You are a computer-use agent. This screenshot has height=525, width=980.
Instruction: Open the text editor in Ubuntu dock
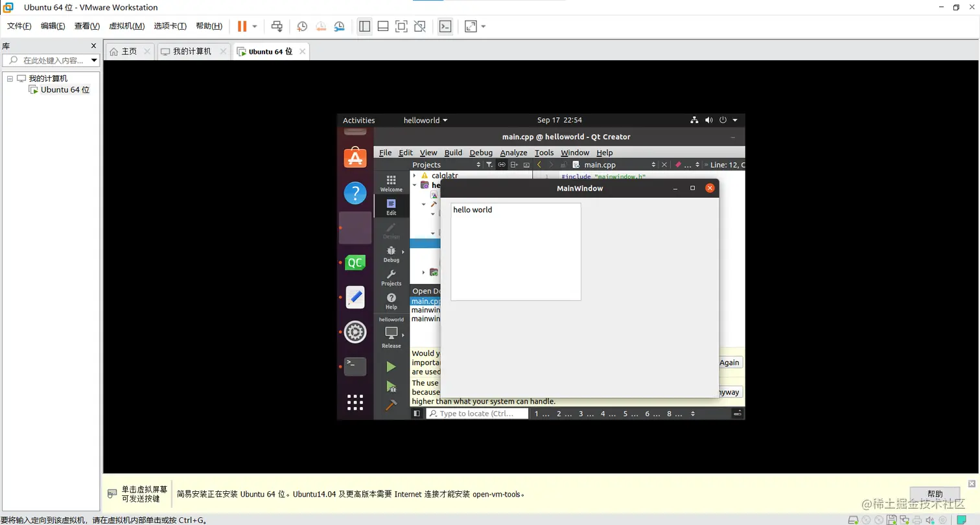pos(355,297)
